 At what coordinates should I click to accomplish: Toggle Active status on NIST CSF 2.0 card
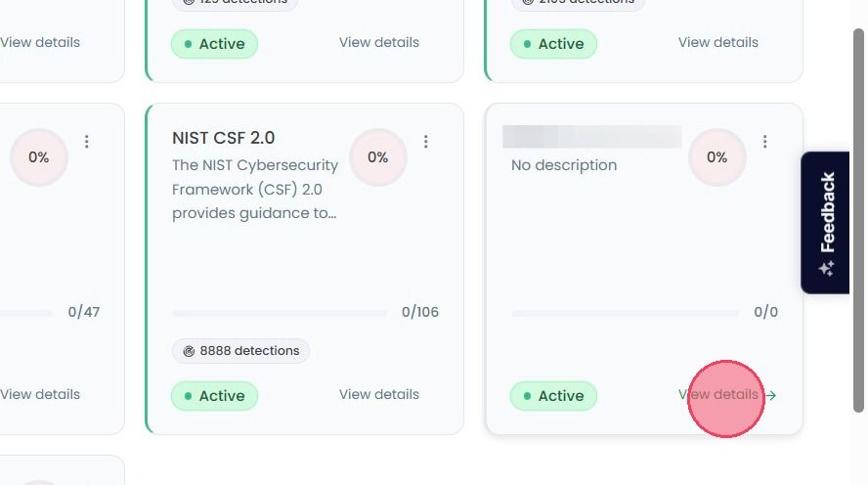click(214, 396)
